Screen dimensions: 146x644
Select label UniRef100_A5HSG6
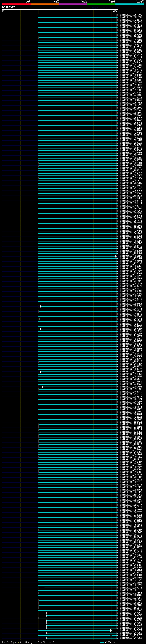pos(131,321)
